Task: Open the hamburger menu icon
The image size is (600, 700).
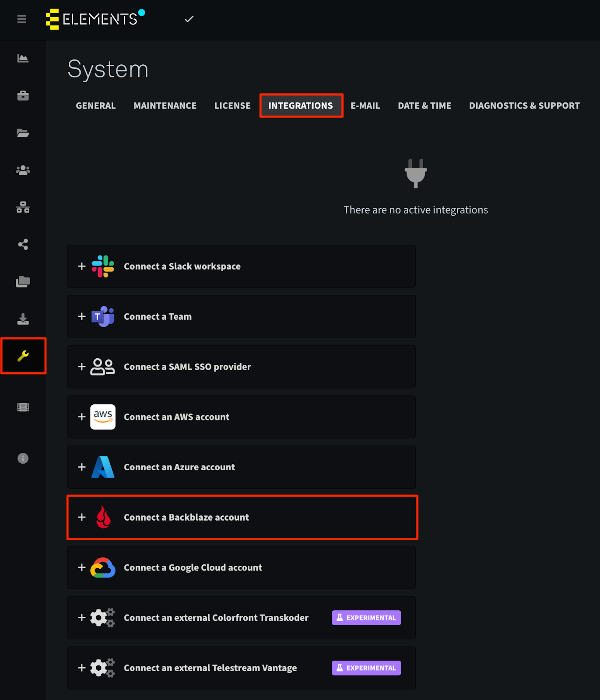Action: coord(21,19)
